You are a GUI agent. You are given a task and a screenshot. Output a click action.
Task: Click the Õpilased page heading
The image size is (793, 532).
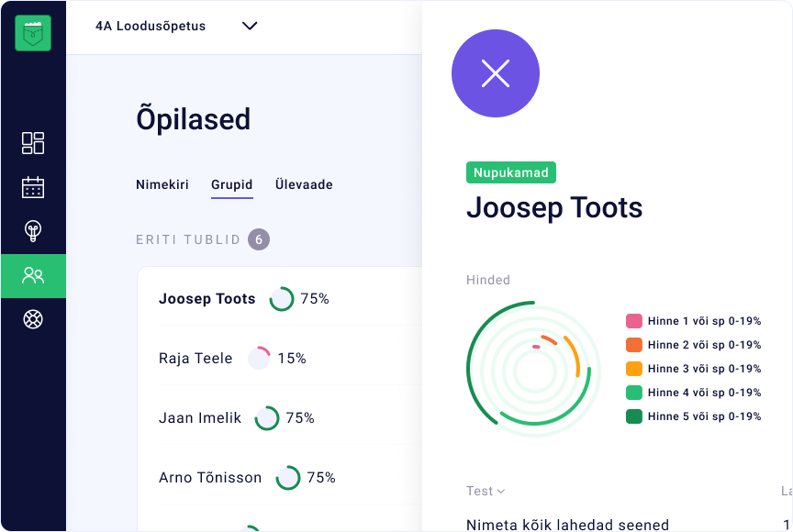pyautogui.click(x=193, y=118)
